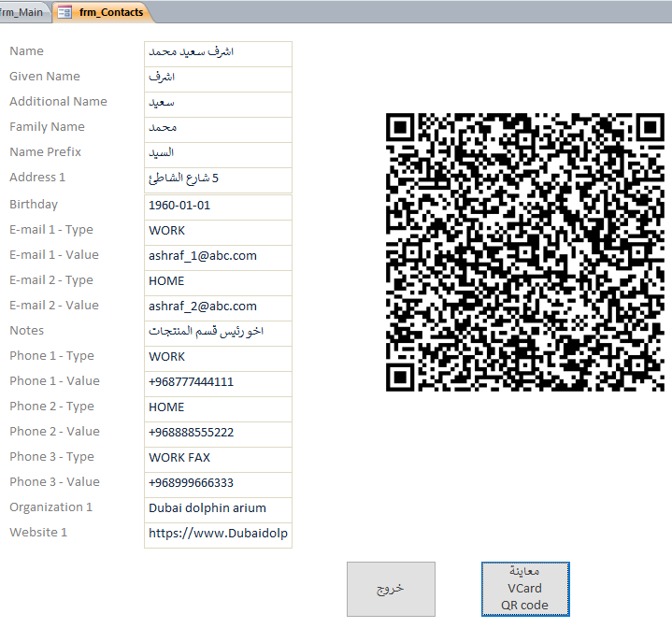Click the Notes field
672x628 pixels.
tap(218, 334)
